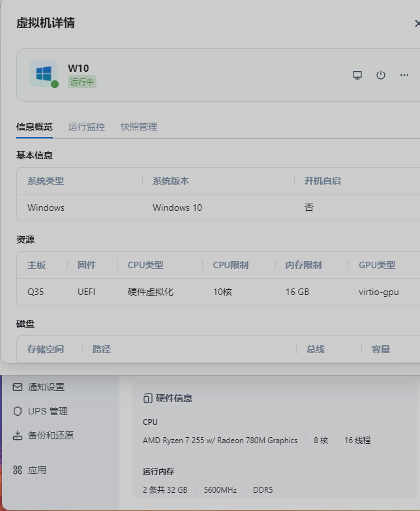Click the W10 Windows logo icon

[44, 73]
